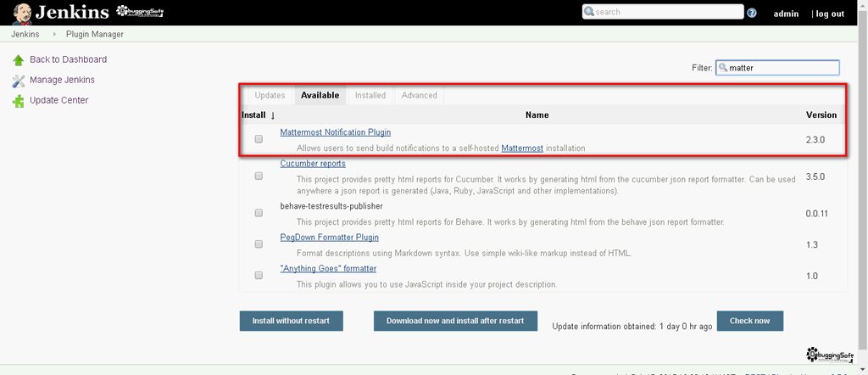Check the "Anything Goes" formatter checkbox
Viewport: 868px width, 375px height.
[259, 275]
